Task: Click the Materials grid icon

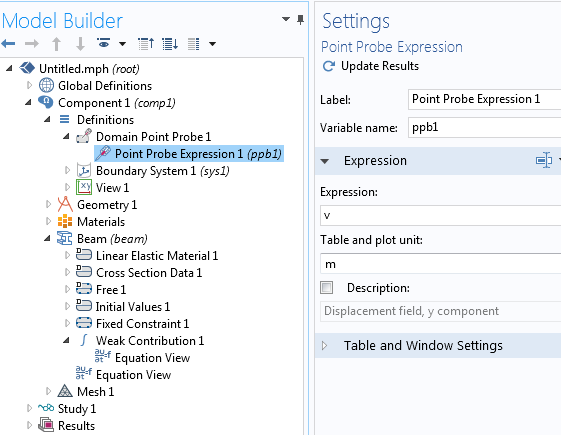Action: point(65,221)
